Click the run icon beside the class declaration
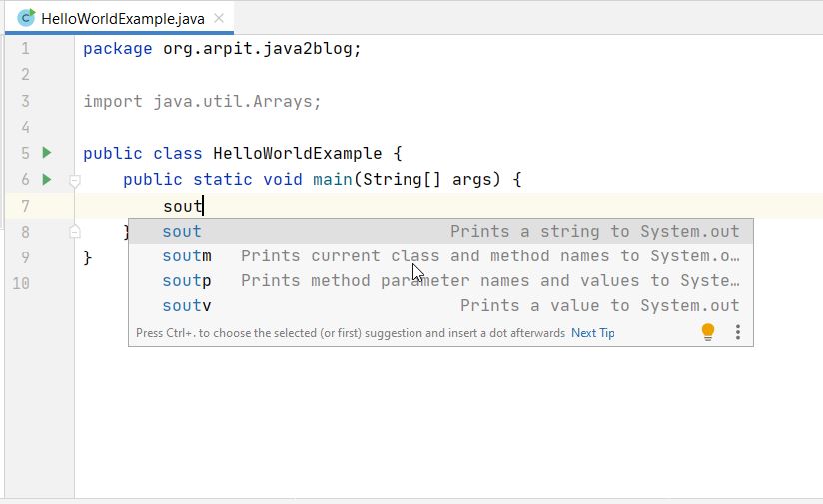 pos(46,153)
